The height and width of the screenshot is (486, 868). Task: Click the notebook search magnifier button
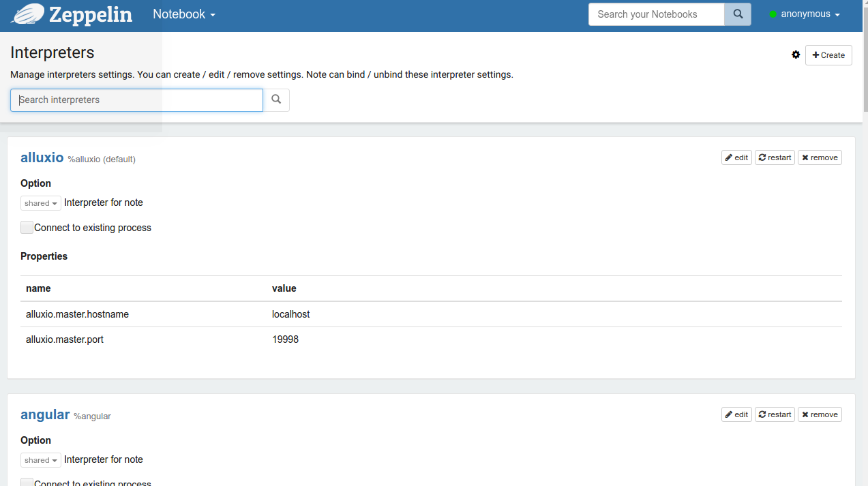(x=738, y=14)
